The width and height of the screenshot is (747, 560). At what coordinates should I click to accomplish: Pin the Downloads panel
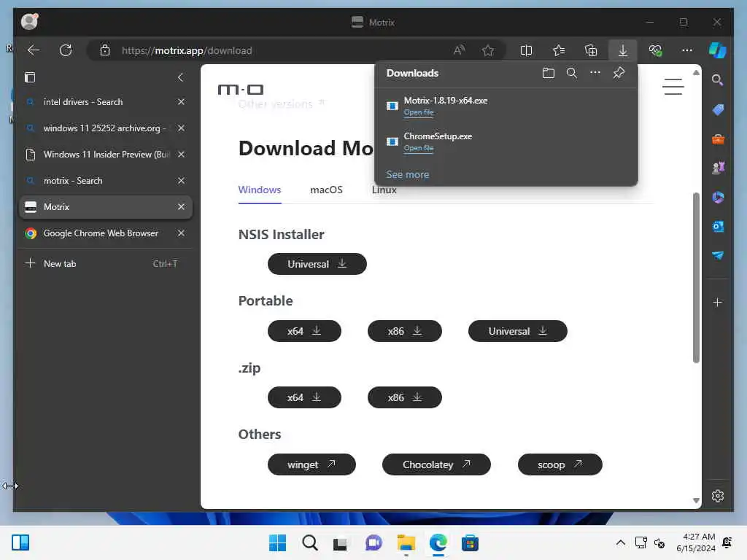click(619, 73)
